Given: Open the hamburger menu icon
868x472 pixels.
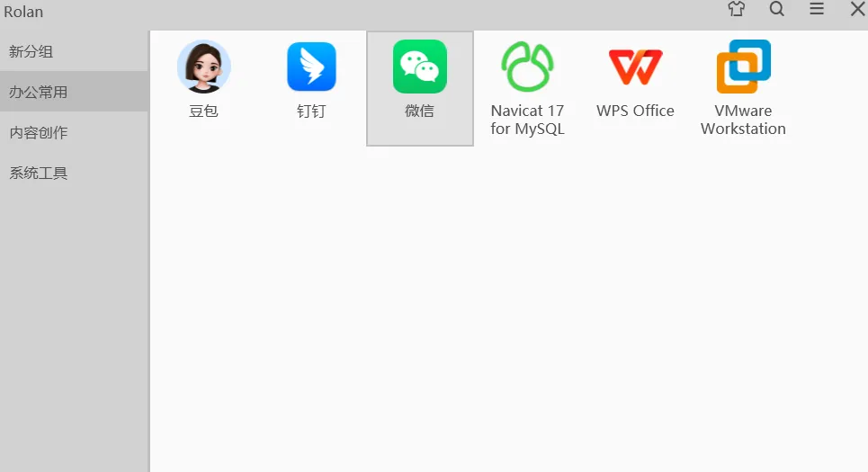Looking at the screenshot, I should click(x=817, y=8).
